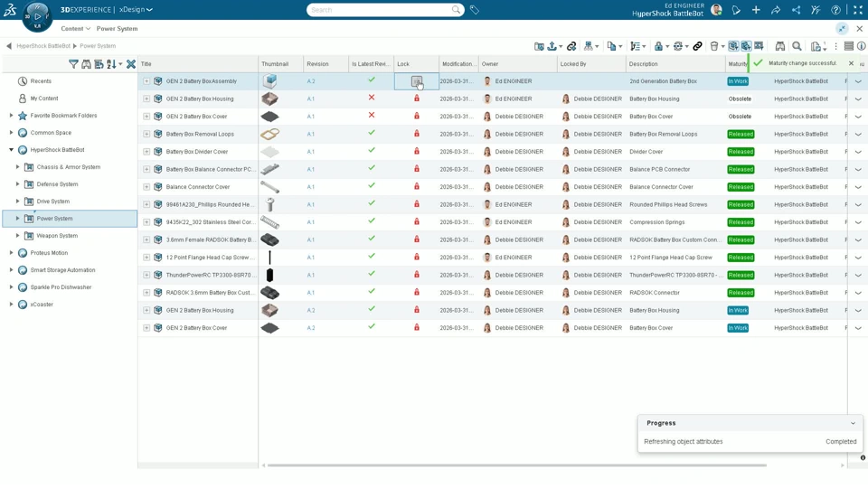Select the Drive System folder
This screenshot has height=488, width=868.
pyautogui.click(x=53, y=202)
